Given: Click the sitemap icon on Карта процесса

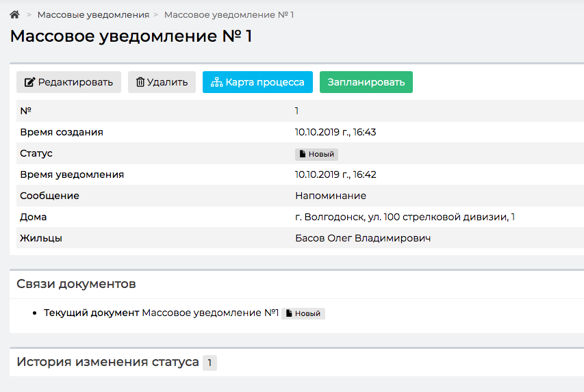Looking at the screenshot, I should tap(217, 82).
